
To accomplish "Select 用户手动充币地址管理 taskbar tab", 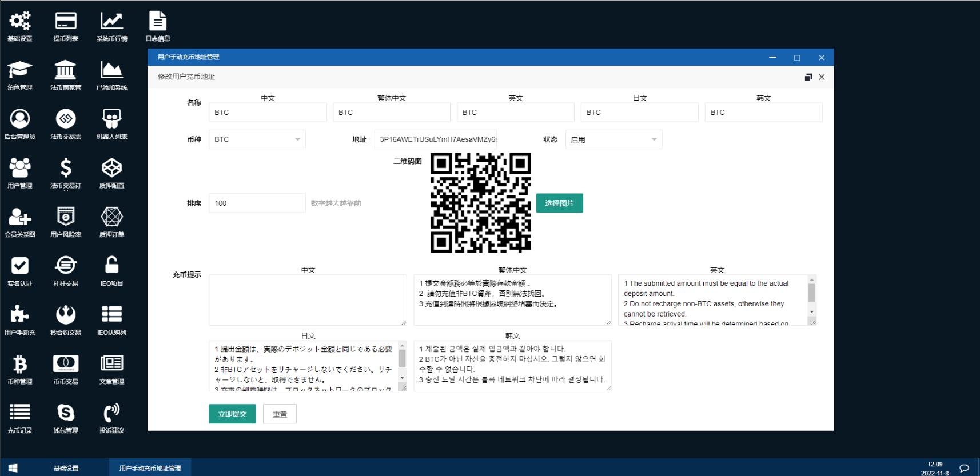I will tap(150, 468).
